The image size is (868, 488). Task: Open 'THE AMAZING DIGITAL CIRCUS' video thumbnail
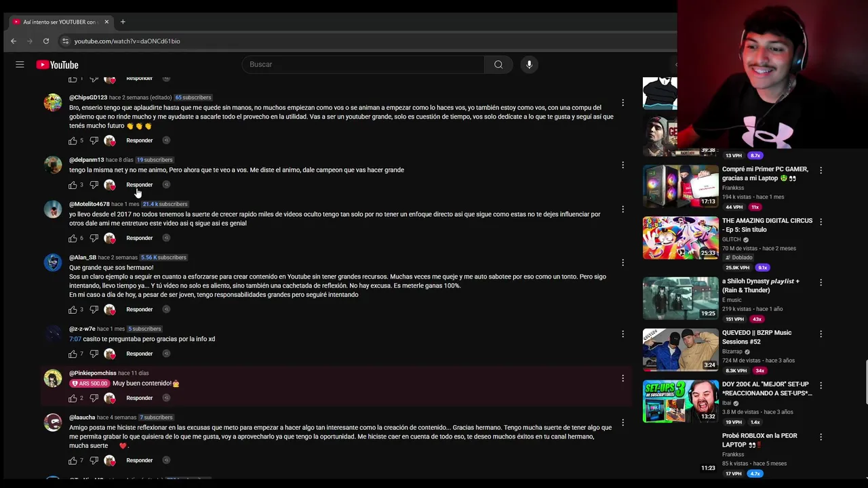(680, 237)
